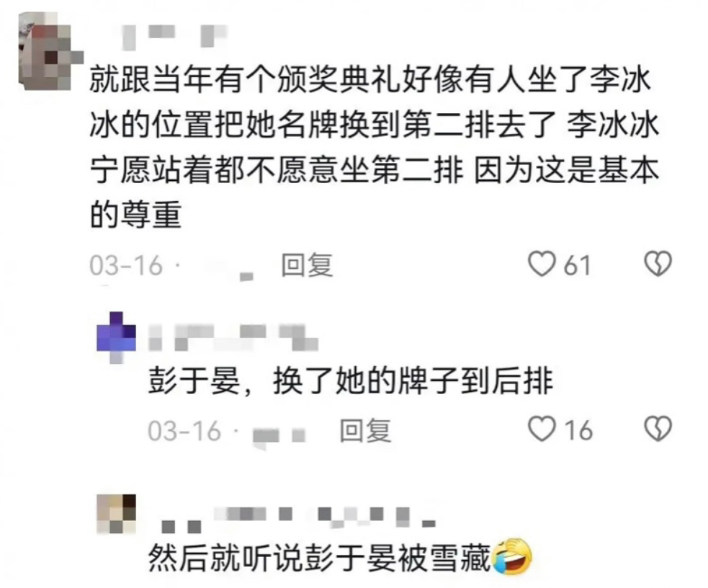Open the purple avatar of second commenter

(116, 337)
